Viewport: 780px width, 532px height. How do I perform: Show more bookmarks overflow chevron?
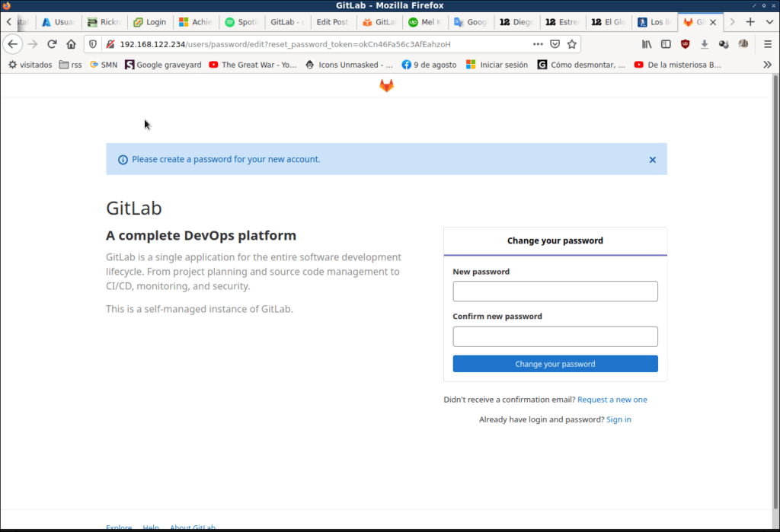pyautogui.click(x=767, y=65)
